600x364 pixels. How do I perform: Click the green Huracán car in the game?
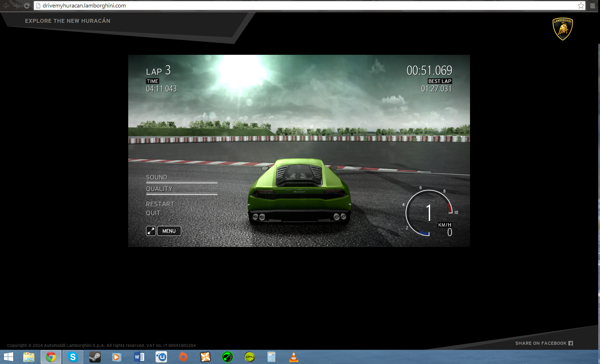pyautogui.click(x=299, y=192)
